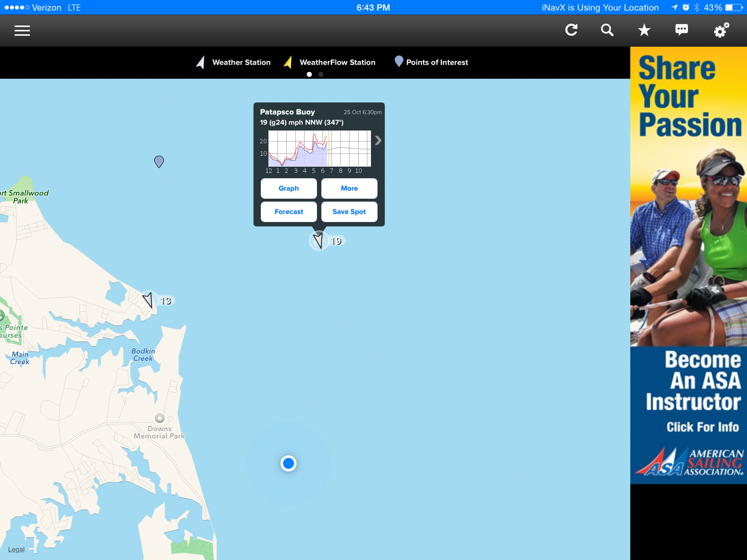The image size is (747, 560).
Task: Toggle Points of Interest legend item
Action: coord(431,62)
